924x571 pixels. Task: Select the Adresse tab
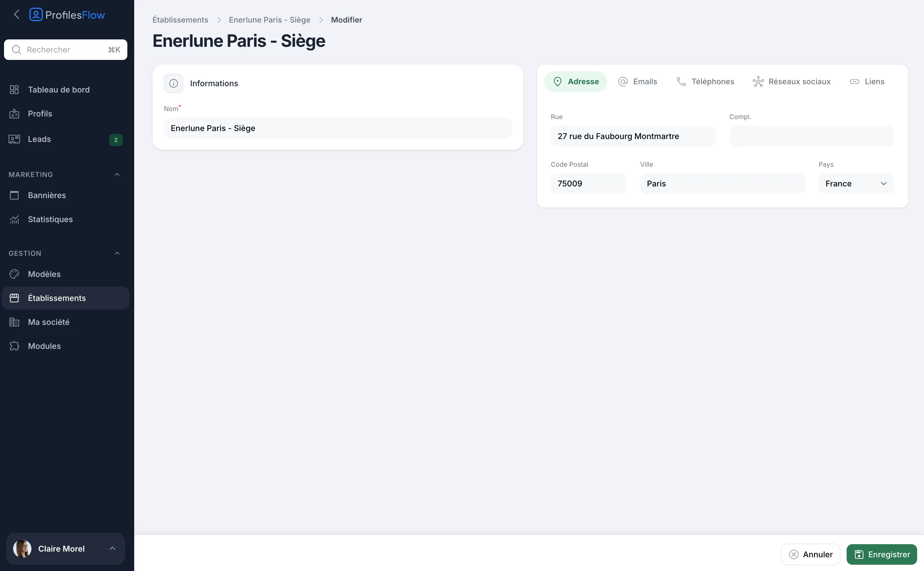[x=575, y=82]
